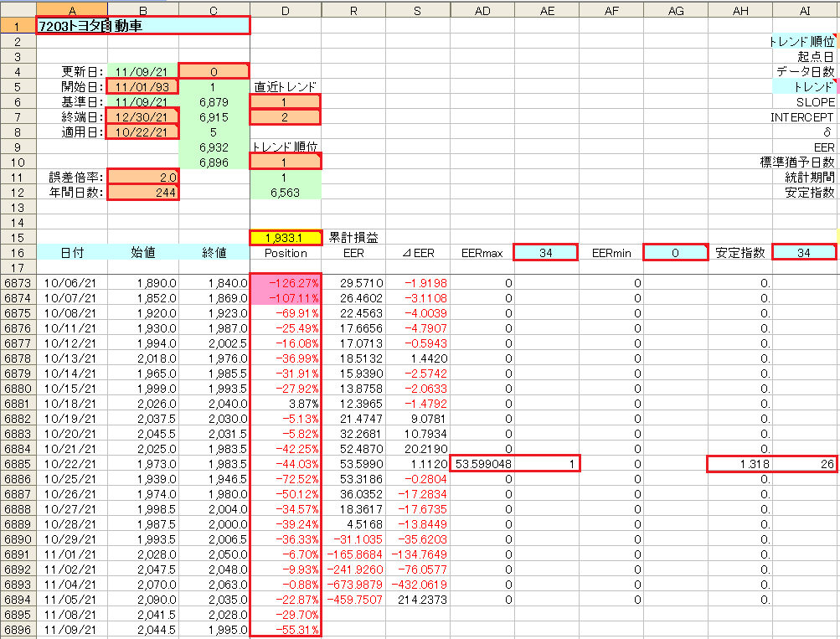Click the cell 53.599048 in EERmax column
The width and height of the screenshot is (840, 639).
(x=482, y=464)
